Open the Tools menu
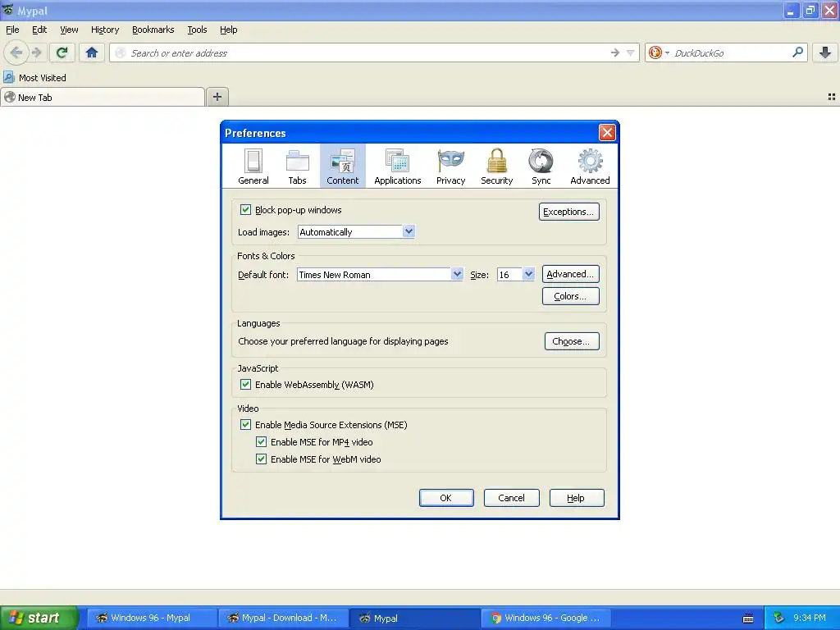The image size is (840, 630). click(197, 30)
